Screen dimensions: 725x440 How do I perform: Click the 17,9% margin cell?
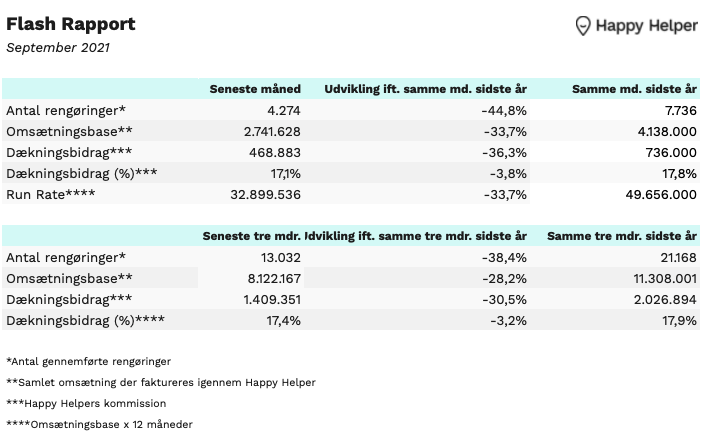678,320
